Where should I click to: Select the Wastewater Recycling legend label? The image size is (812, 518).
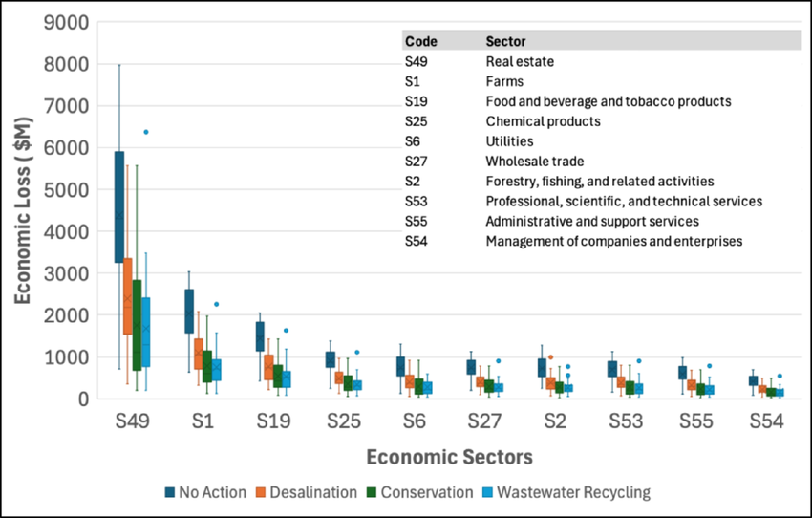click(x=572, y=492)
